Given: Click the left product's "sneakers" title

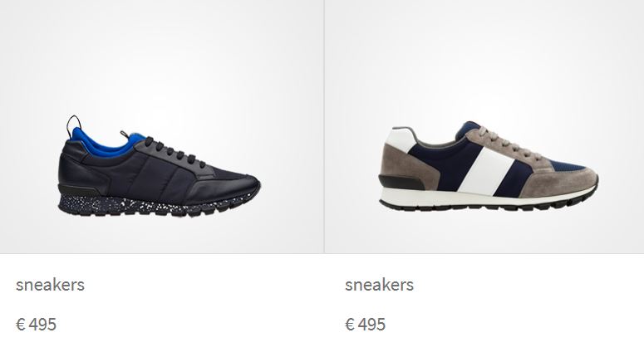Looking at the screenshot, I should point(50,285).
